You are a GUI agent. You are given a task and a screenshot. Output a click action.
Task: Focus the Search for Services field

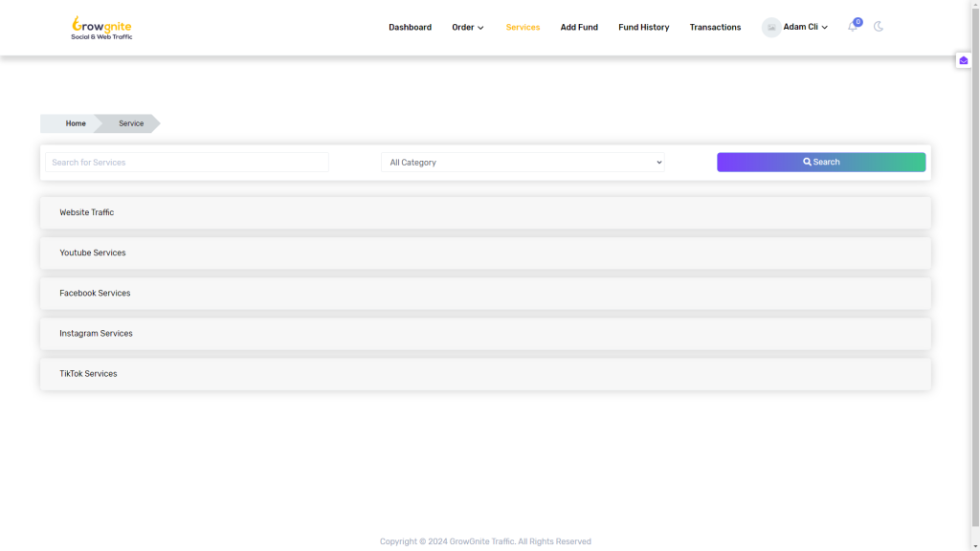[187, 163]
